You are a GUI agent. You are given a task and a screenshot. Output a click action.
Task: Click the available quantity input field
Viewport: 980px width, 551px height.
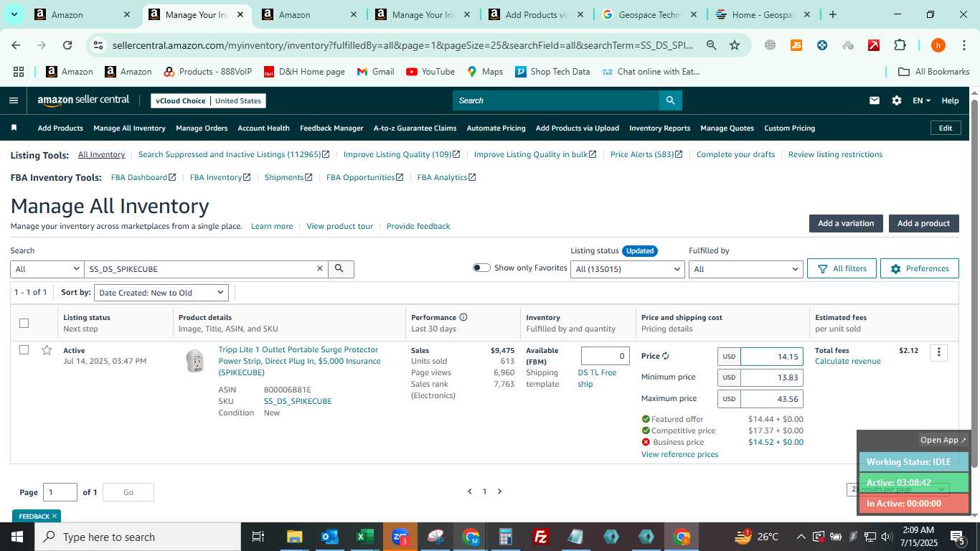pyautogui.click(x=605, y=356)
